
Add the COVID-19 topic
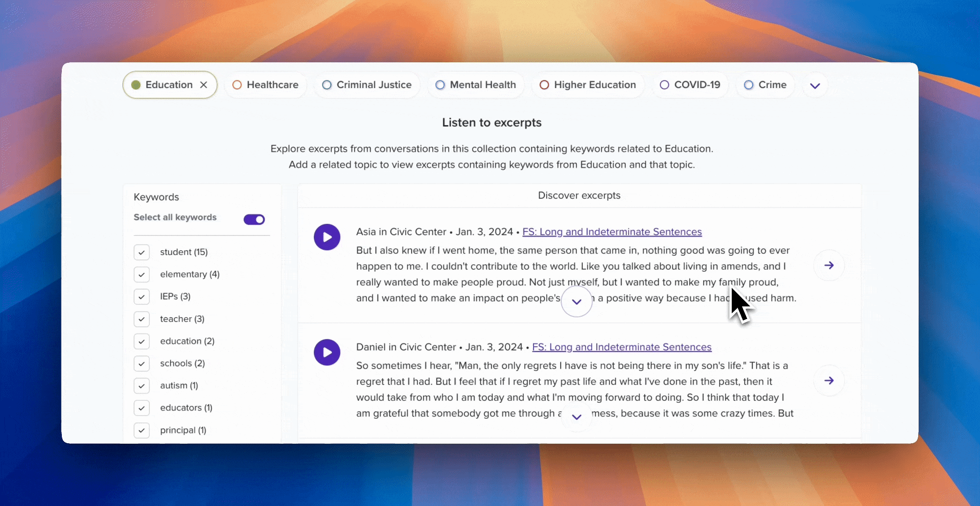point(690,85)
